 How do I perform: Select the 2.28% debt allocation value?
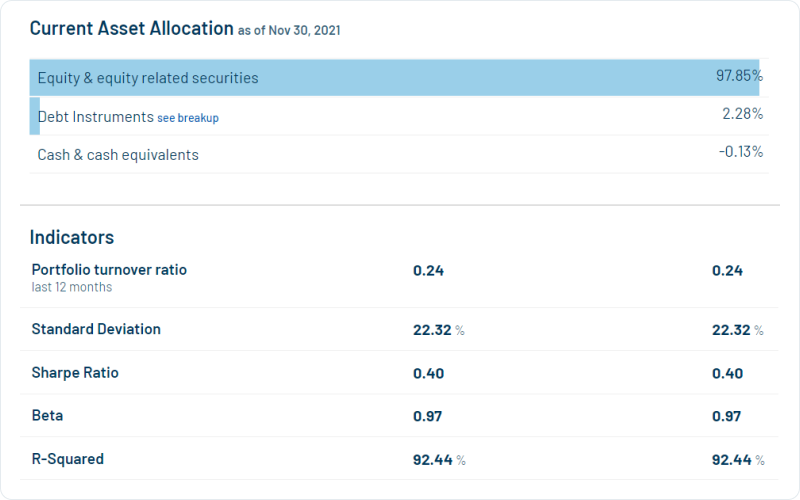pyautogui.click(x=742, y=114)
